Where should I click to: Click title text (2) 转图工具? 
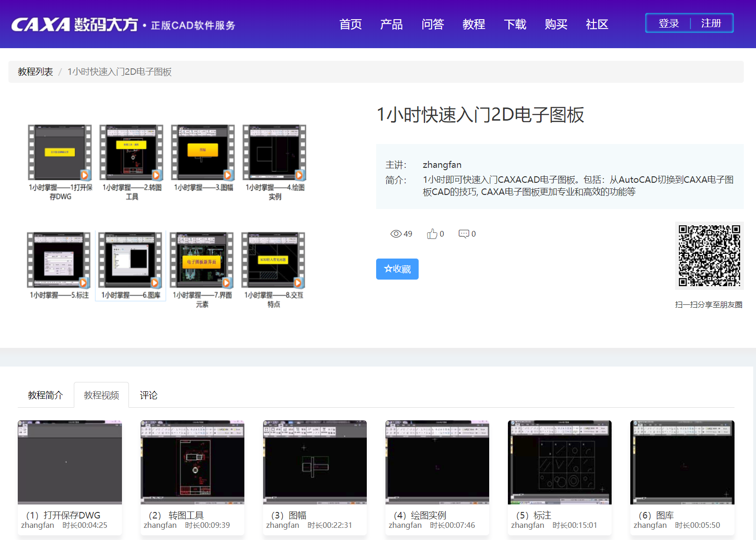coord(176,515)
